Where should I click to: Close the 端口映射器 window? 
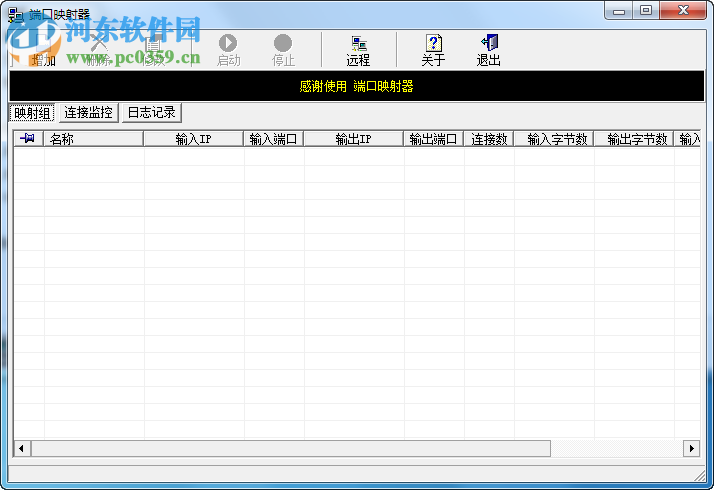coord(683,11)
